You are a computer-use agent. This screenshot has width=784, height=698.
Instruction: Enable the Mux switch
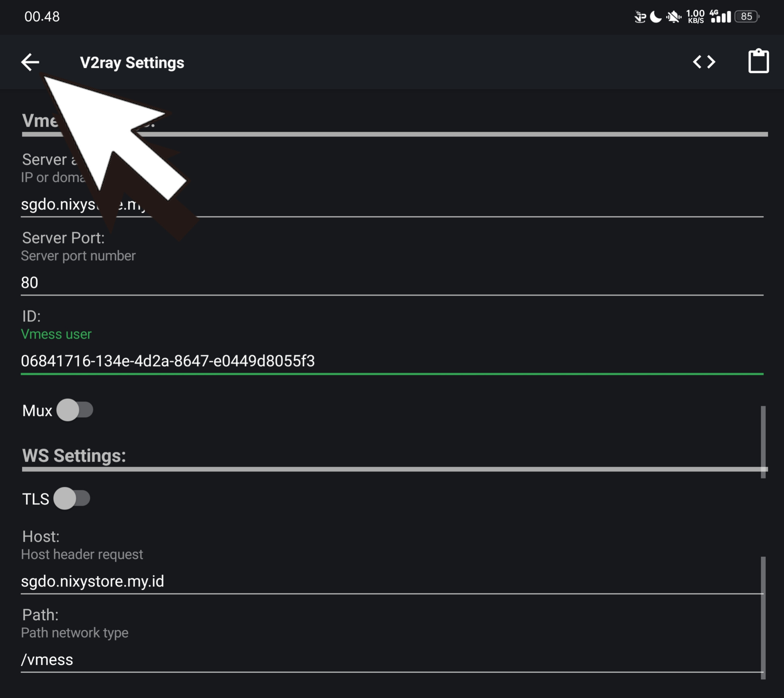[75, 410]
